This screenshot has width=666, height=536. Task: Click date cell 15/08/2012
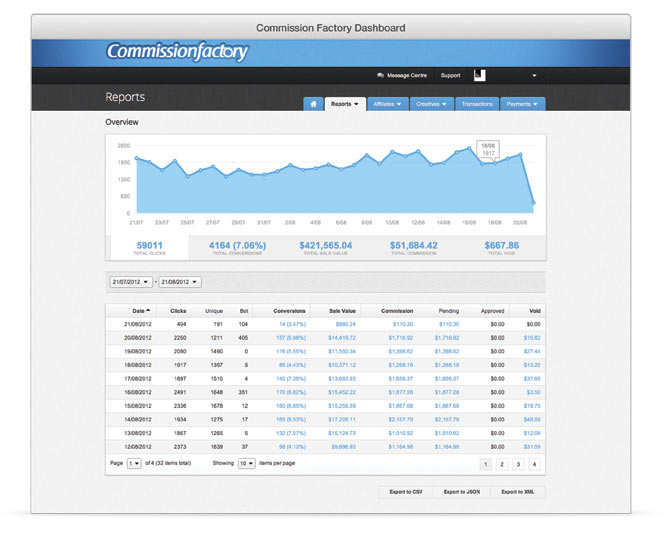tap(138, 406)
